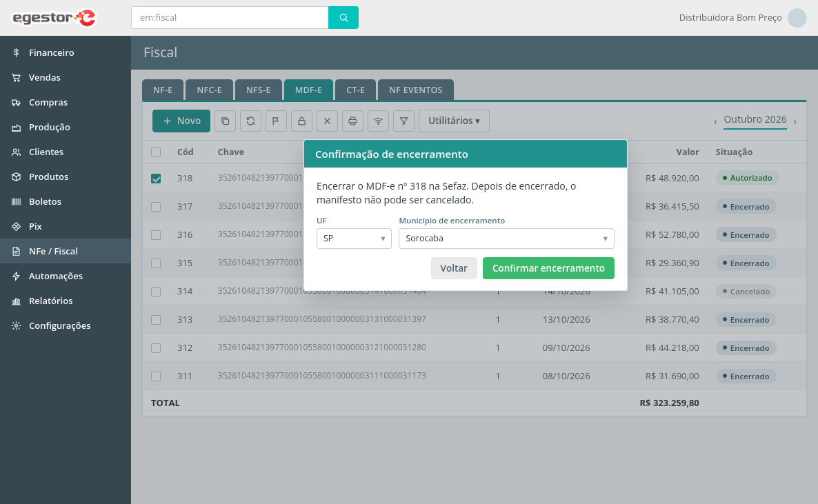
Task: Expand the Município de encerramento dropdown
Action: coord(506,239)
